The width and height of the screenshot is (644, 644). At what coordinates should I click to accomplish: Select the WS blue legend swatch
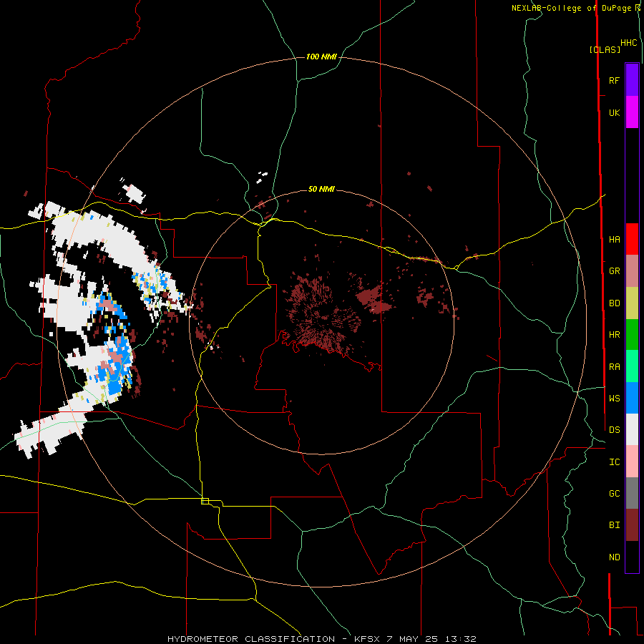pyautogui.click(x=632, y=398)
